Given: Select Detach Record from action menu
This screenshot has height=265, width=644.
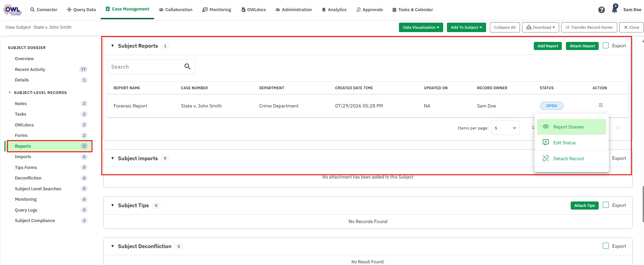Looking at the screenshot, I should 572,159.
